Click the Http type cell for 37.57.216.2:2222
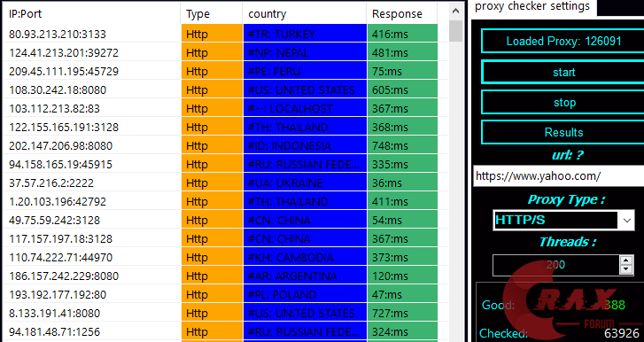This screenshot has height=342, width=644. 212,183
